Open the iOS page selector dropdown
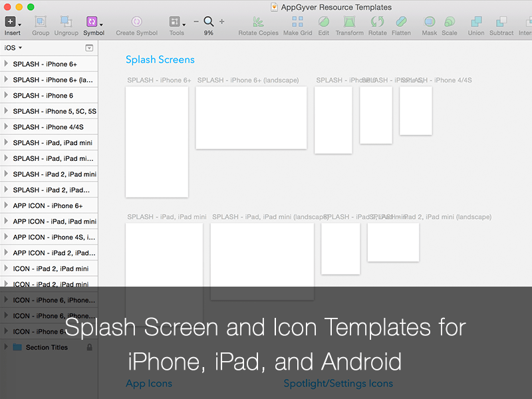 tap(13, 48)
